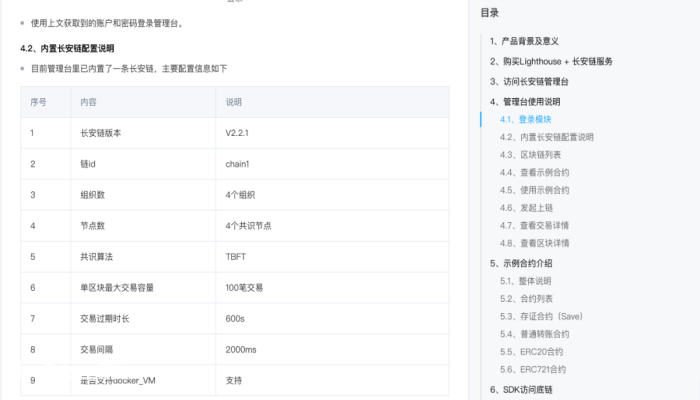700x400 pixels.
Task: Go to 2、购买Lighthouse + 长安链服务 section
Action: 551,61
